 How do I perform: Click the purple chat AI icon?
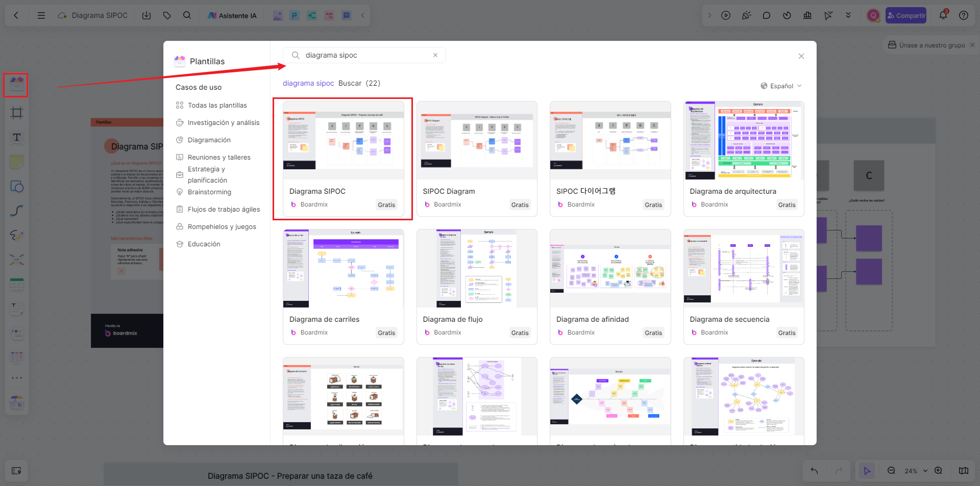tap(347, 15)
